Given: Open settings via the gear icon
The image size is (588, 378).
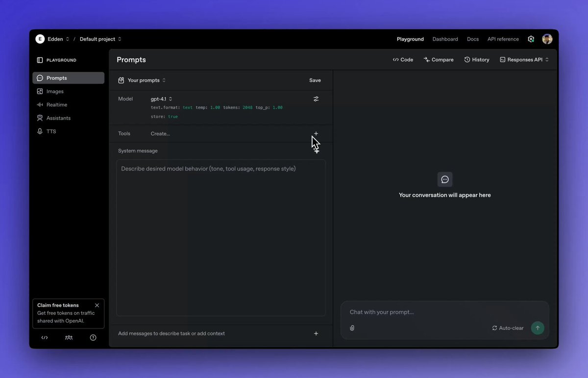Looking at the screenshot, I should pyautogui.click(x=531, y=39).
